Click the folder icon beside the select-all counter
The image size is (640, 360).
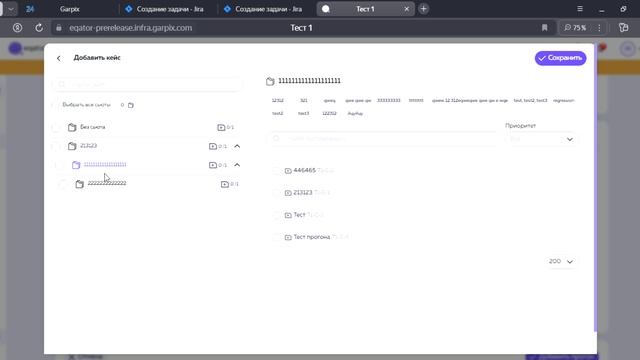tap(131, 105)
